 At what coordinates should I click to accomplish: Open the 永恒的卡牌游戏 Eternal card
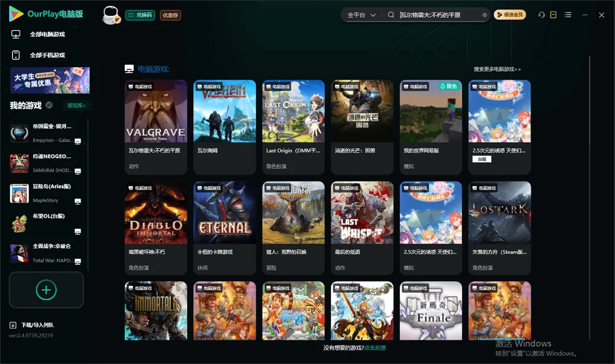224,228
